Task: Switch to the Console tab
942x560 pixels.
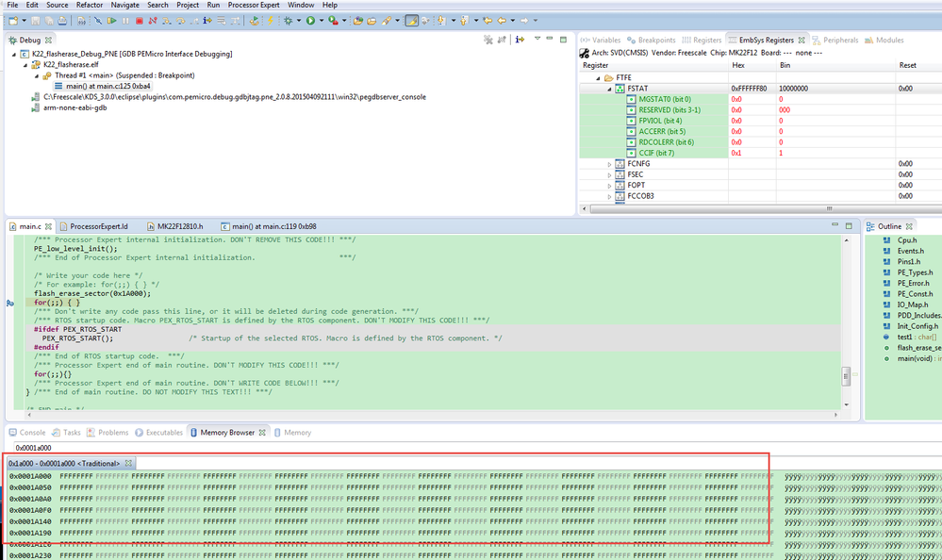Action: tap(27, 433)
